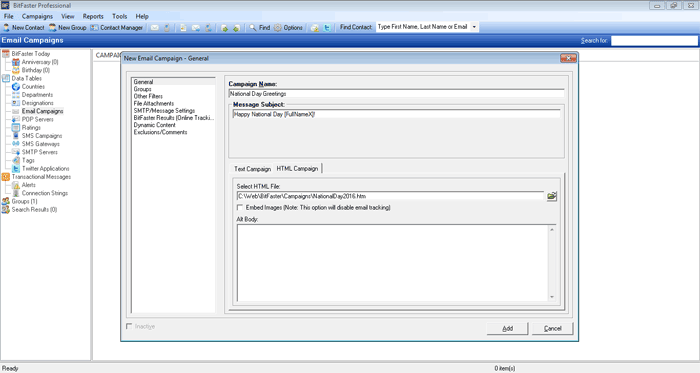700x373 pixels.
Task: Click the Find magnifier icon
Action: click(x=253, y=28)
